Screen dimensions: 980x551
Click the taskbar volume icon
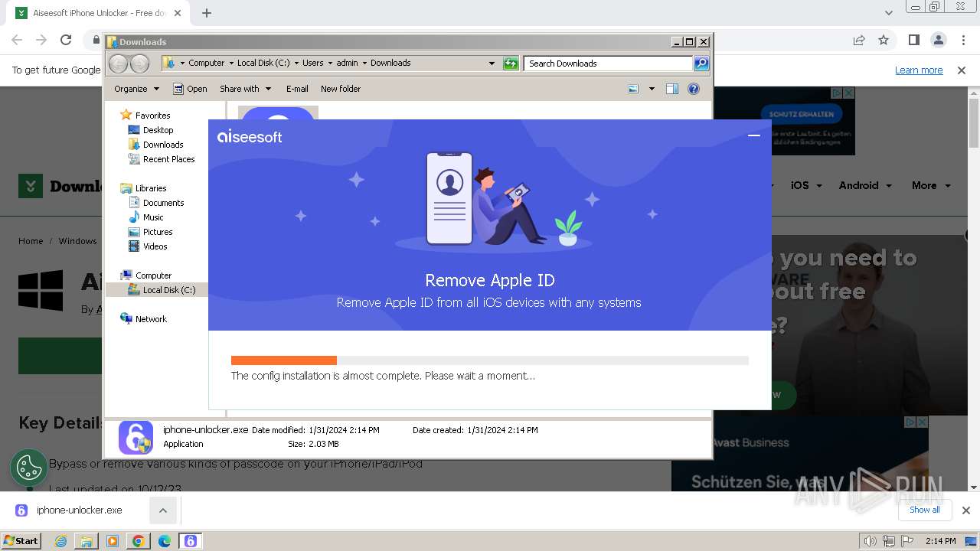(x=871, y=541)
